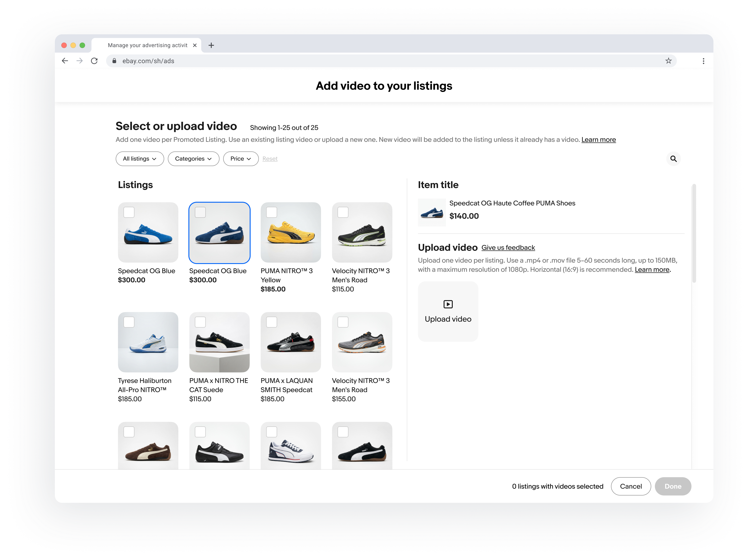The image size is (750, 560).
Task: Open Learn more link under Upload video
Action: [652, 269]
